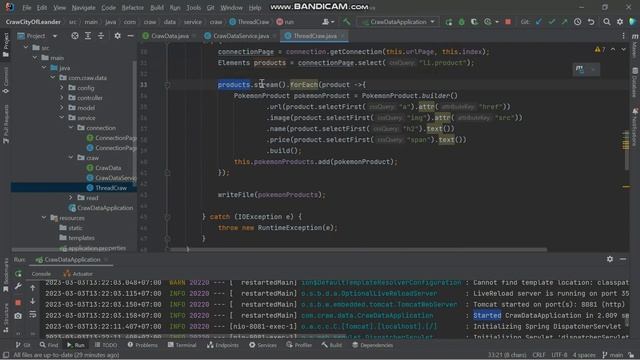Click the main Git branch widget
The height and width of the screenshot is (360, 640).
coord(613,355)
